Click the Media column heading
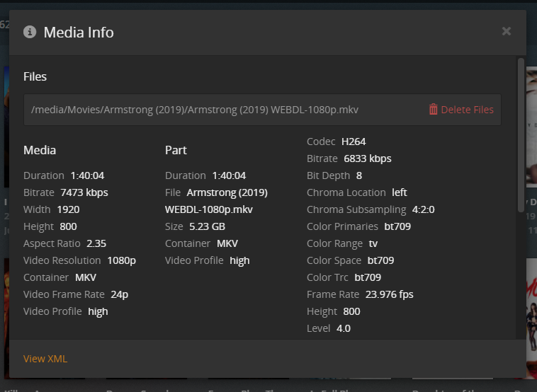Viewport: 537px width, 392px height. (x=40, y=150)
